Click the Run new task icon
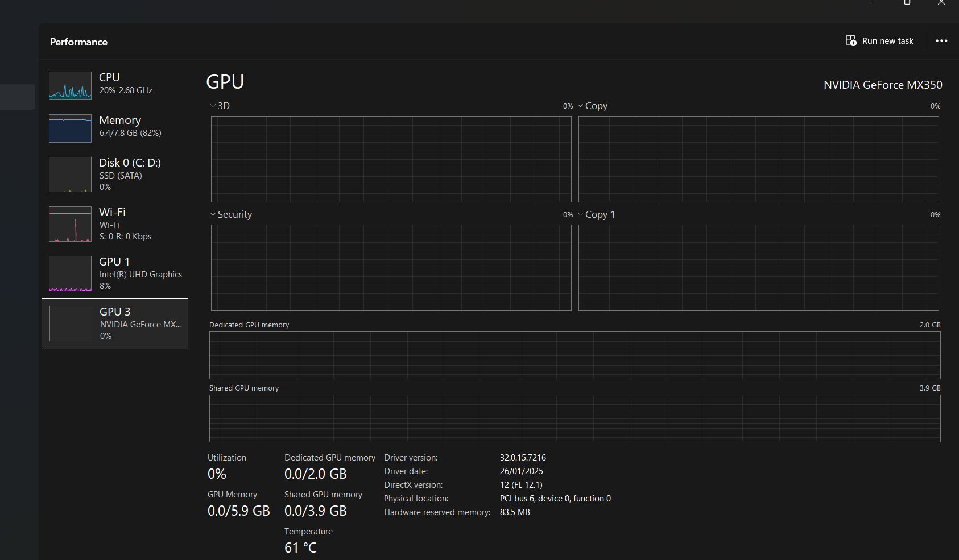The width and height of the screenshot is (959, 560). (851, 41)
